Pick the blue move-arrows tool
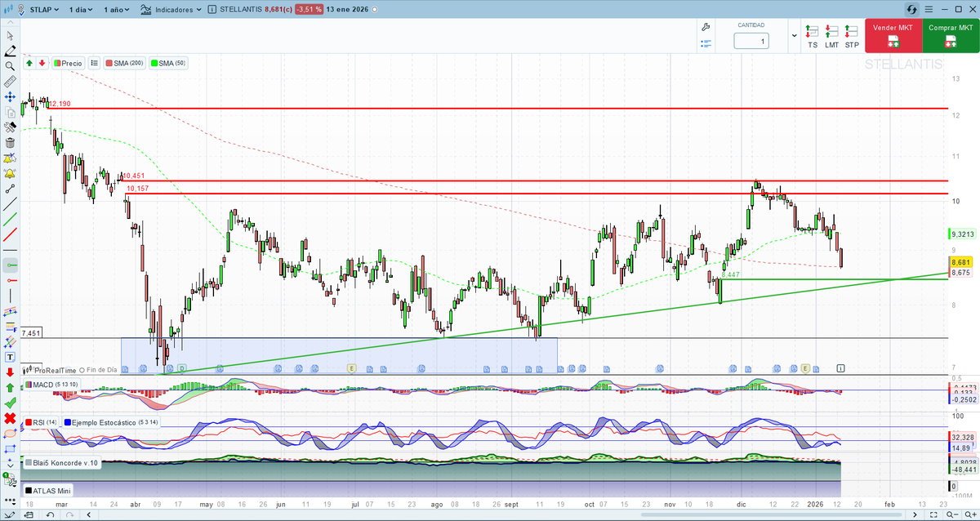The width and height of the screenshot is (980, 521). [10, 96]
